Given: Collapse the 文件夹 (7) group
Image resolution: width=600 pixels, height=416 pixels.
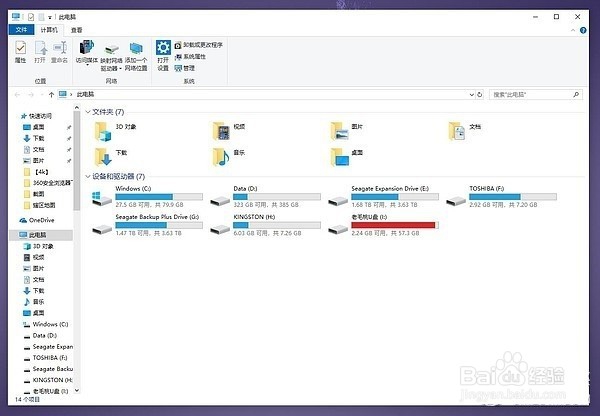Looking at the screenshot, I should coord(88,112).
